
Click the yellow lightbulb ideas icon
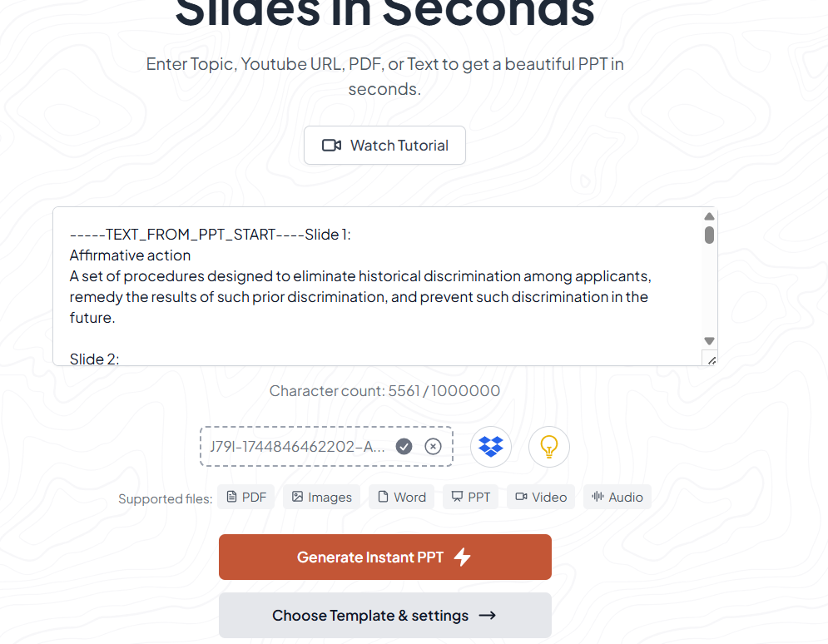point(549,447)
